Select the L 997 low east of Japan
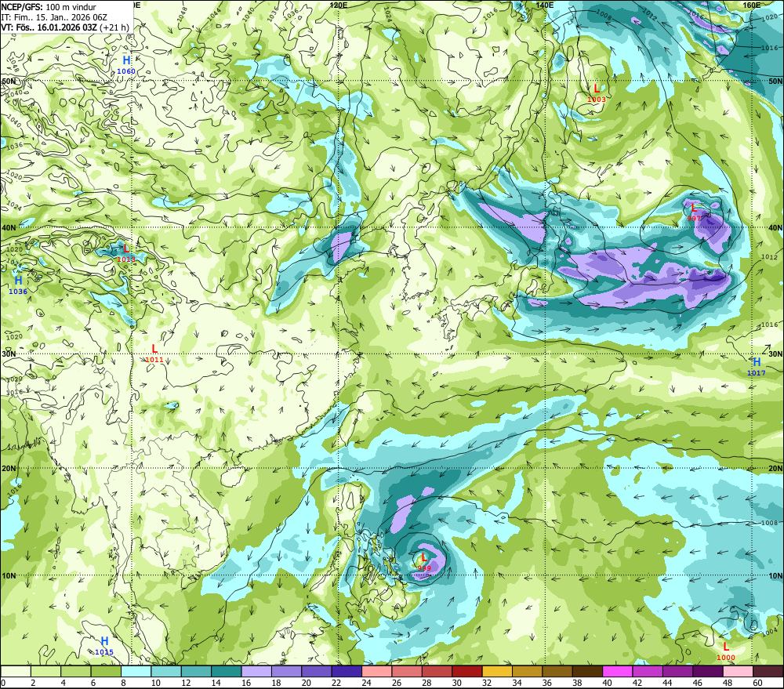Screen dimensions: 784x689 [x=694, y=212]
